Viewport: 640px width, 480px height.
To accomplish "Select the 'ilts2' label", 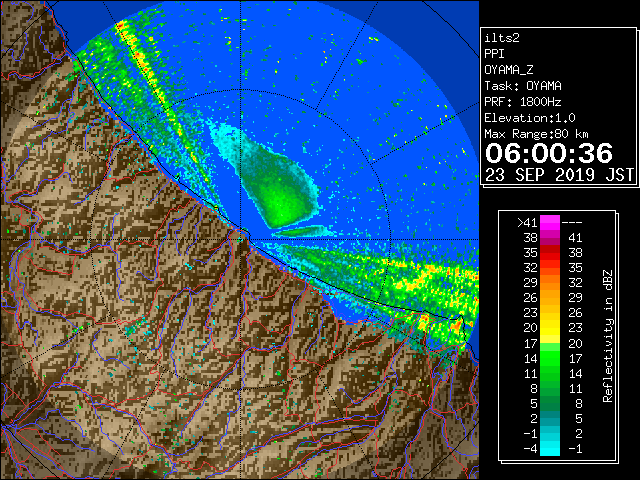I will click(x=502, y=38).
